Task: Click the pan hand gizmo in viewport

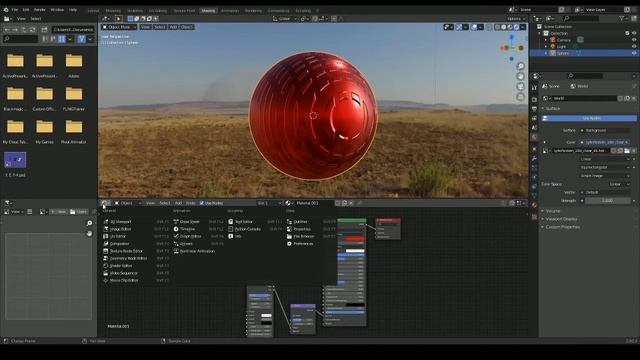Action: tap(520, 76)
